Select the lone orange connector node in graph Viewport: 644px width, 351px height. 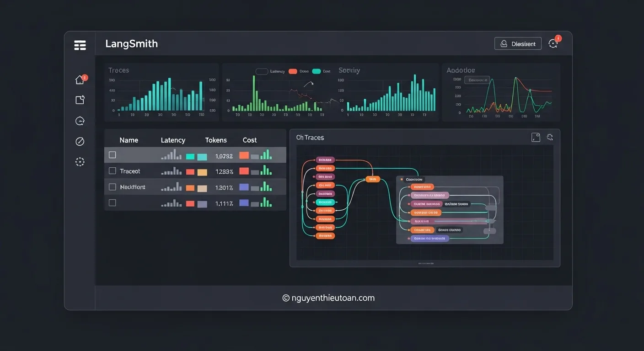[372, 179]
